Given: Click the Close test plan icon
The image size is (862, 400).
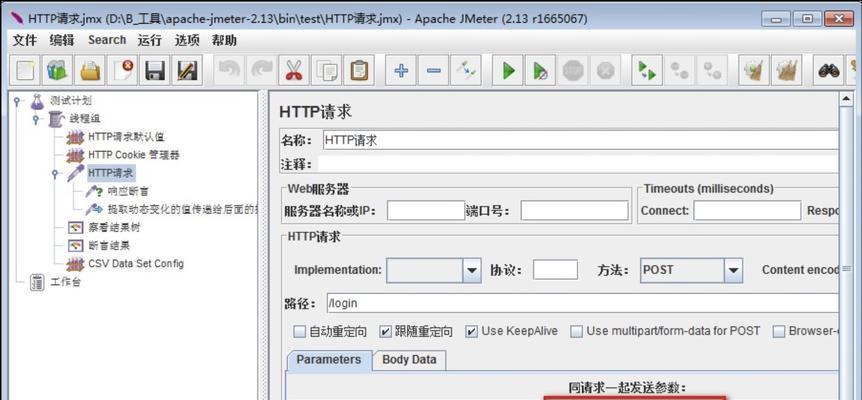Looking at the screenshot, I should tap(122, 70).
